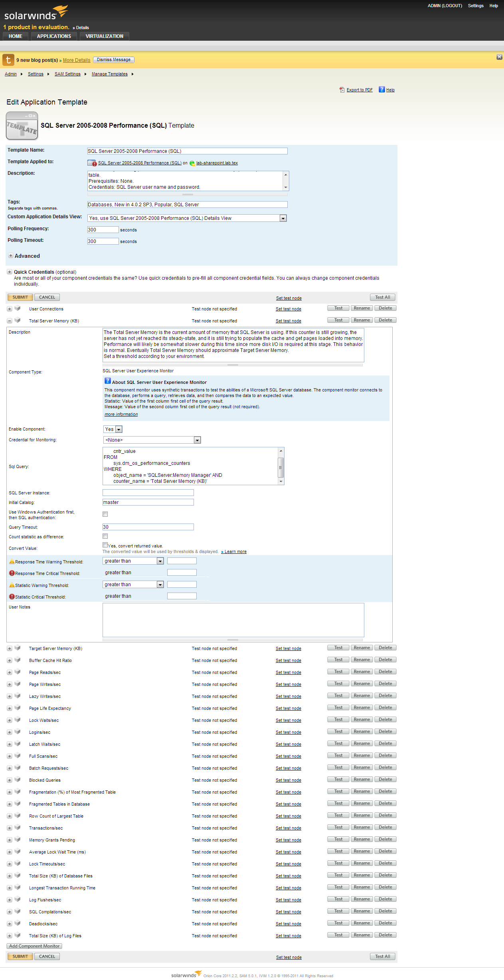Click the Thwack blog post icon
The height and width of the screenshot is (980, 504).
point(8,60)
